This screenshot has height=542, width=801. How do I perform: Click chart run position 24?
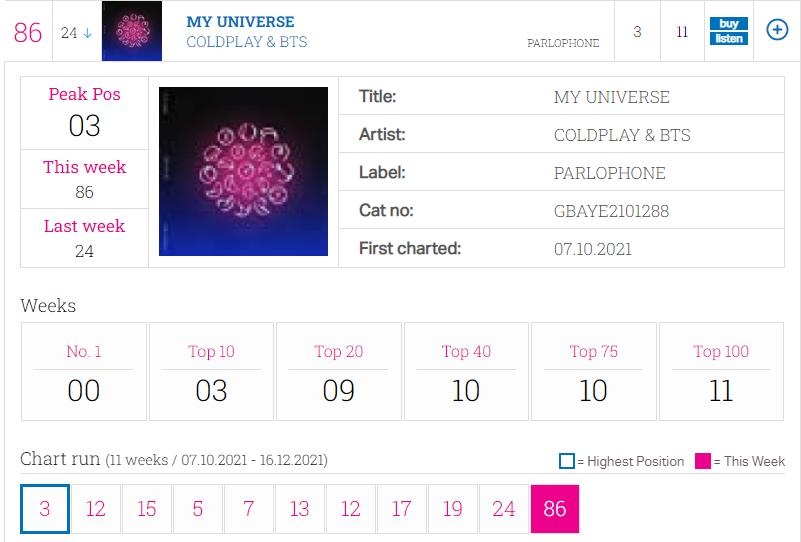504,509
